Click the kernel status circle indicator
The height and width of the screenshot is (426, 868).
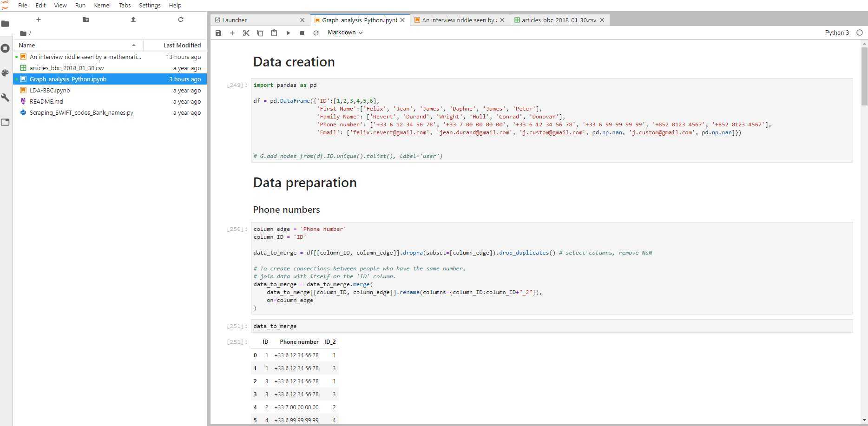[x=860, y=33]
